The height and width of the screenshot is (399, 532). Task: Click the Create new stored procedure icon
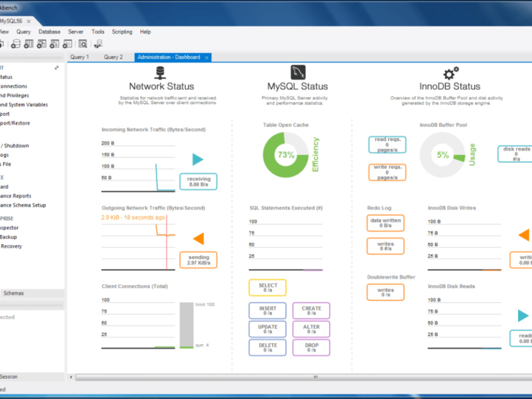click(x=54, y=44)
